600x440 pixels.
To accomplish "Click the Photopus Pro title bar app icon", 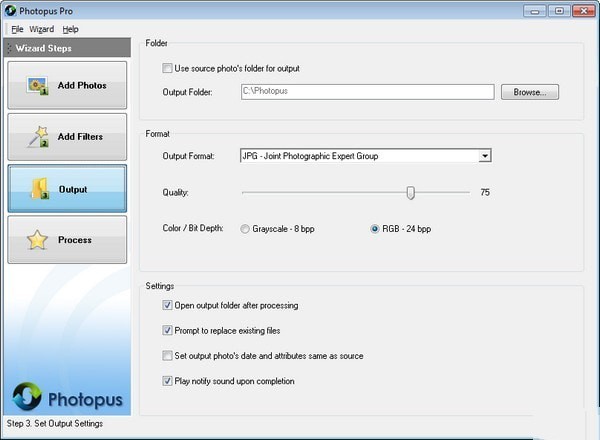I will [x=10, y=11].
